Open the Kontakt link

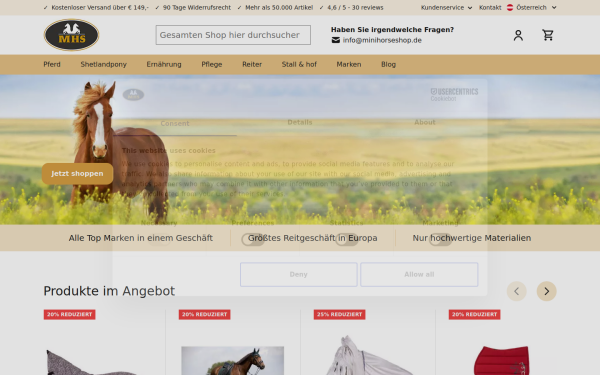490,7
